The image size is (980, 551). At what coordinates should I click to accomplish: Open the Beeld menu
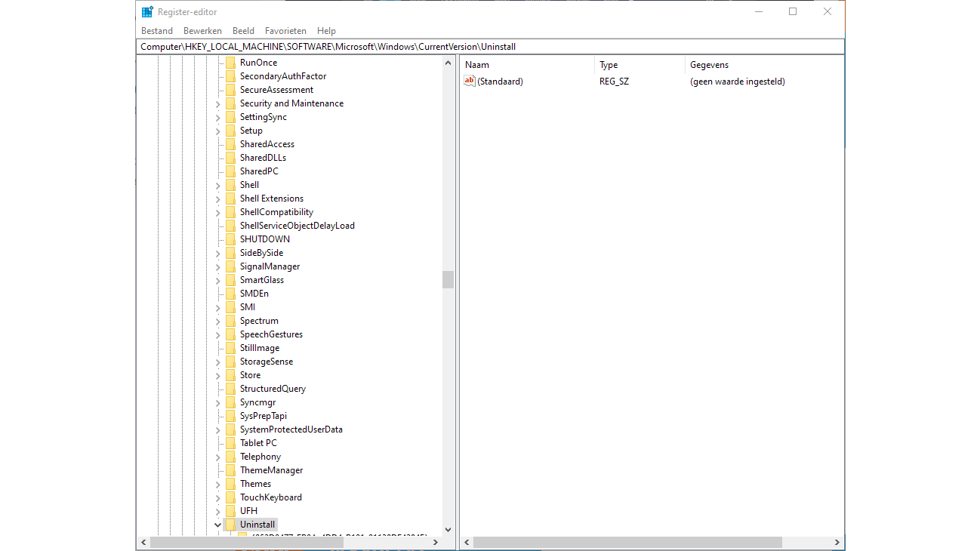[x=243, y=31]
